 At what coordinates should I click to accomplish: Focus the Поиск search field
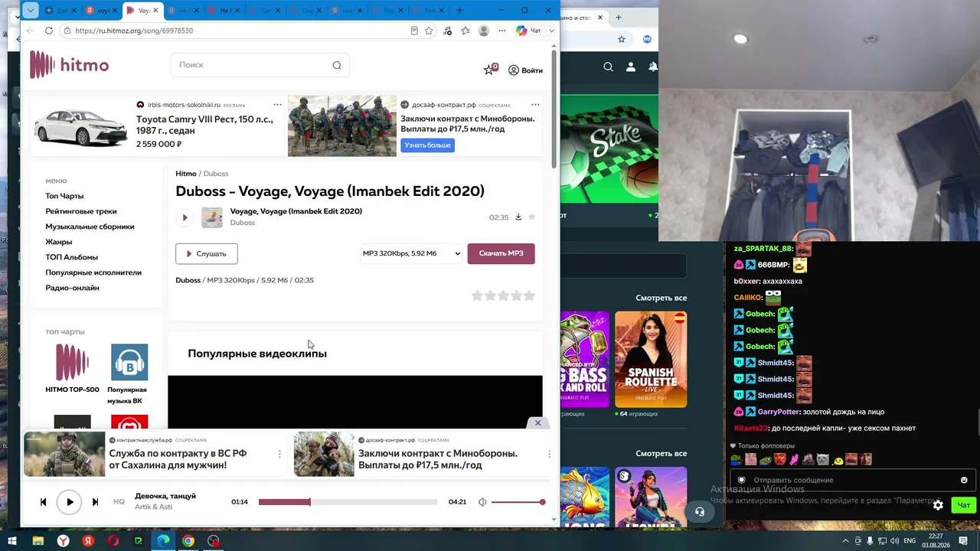click(260, 65)
